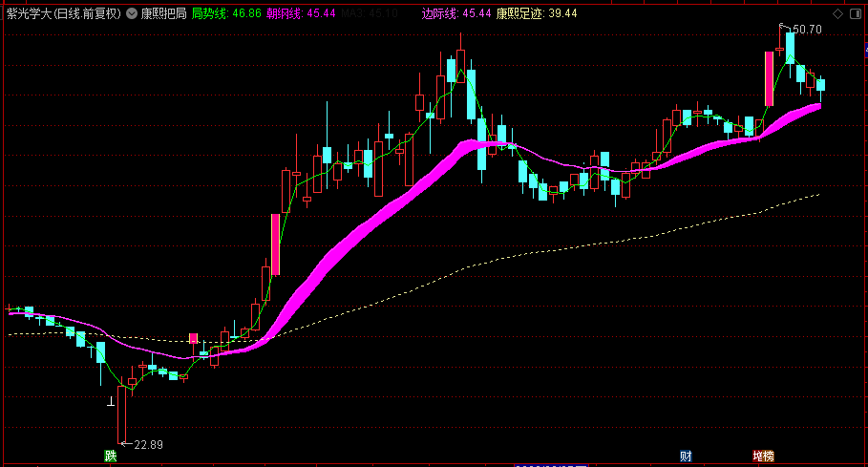The image size is (868, 467).
Task: Select the 边际线: 45.44 value
Action: pos(456,13)
